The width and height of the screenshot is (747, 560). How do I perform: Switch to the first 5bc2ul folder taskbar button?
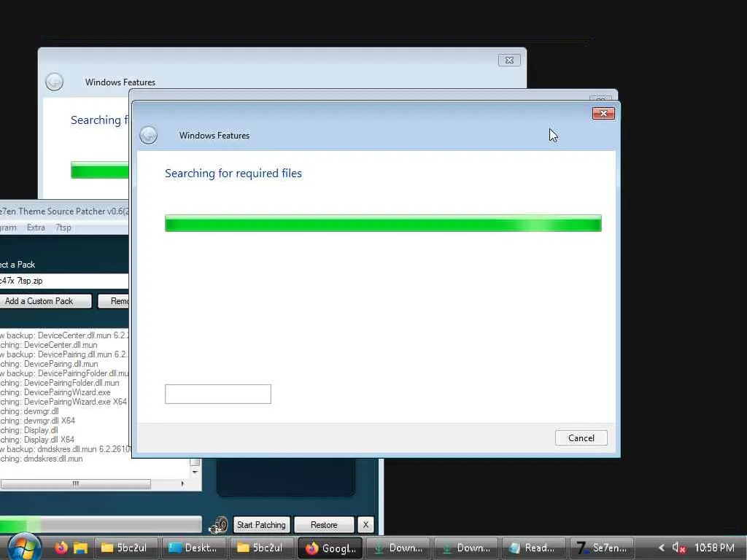click(127, 548)
